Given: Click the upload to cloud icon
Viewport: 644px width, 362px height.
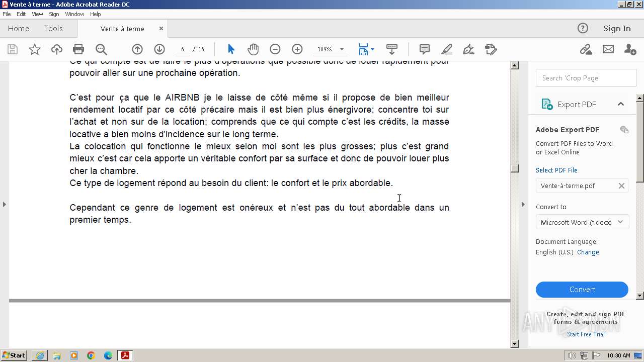Looking at the screenshot, I should [x=57, y=49].
